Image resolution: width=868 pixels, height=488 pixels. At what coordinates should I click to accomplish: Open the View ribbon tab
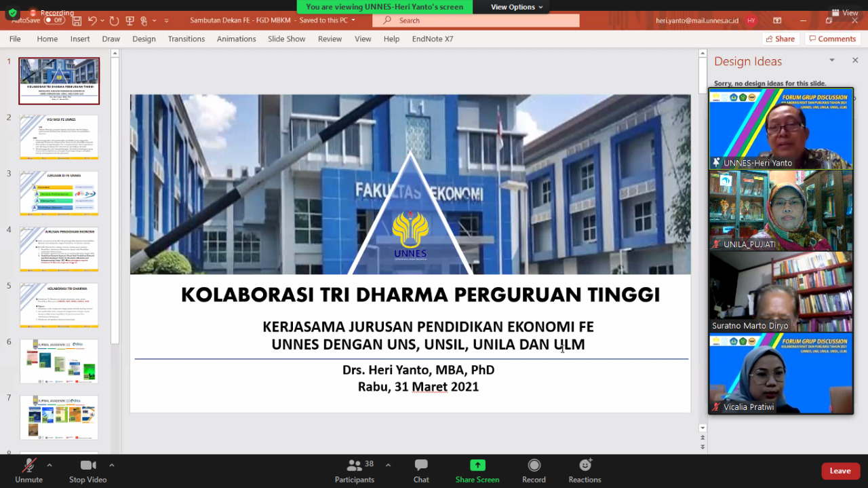pos(363,39)
